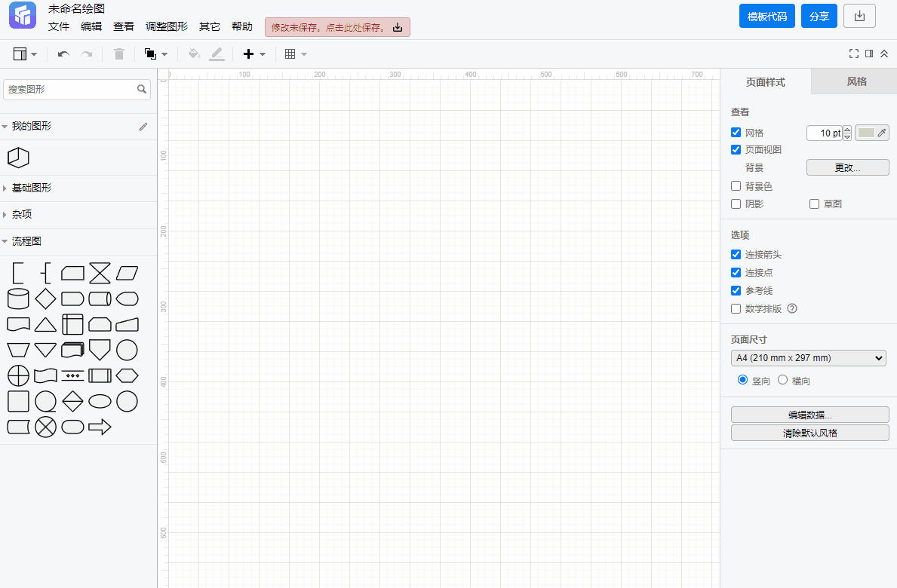Viewport: 897px width, 588px height.
Task: Open the view layout dropdown in the toolbar
Action: point(25,54)
